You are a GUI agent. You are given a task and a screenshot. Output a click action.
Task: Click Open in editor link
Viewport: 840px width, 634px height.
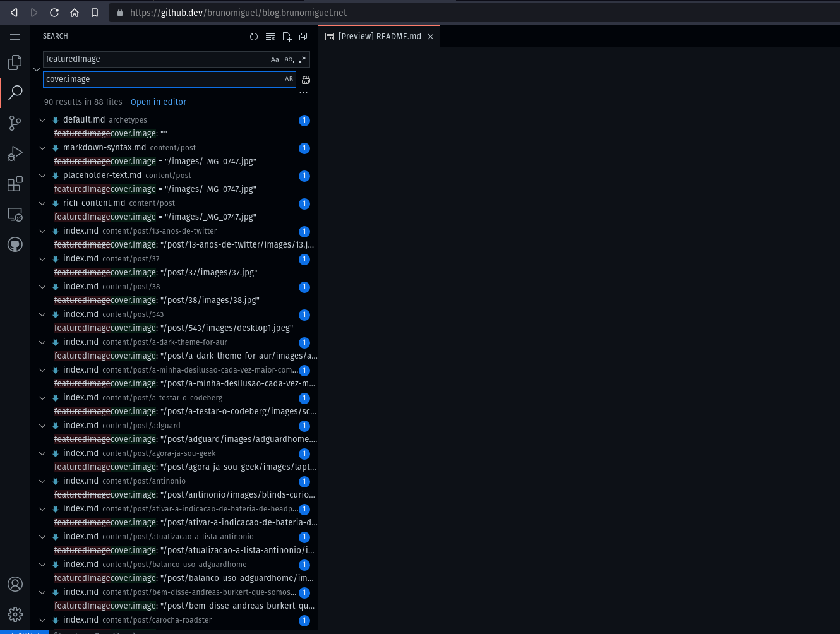[159, 102]
